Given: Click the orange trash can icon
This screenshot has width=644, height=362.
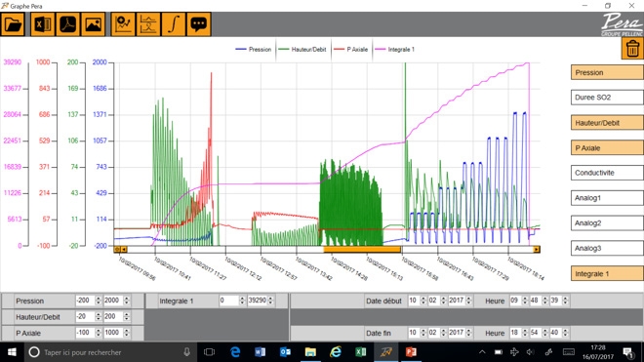Looking at the screenshot, I should click(x=632, y=49).
